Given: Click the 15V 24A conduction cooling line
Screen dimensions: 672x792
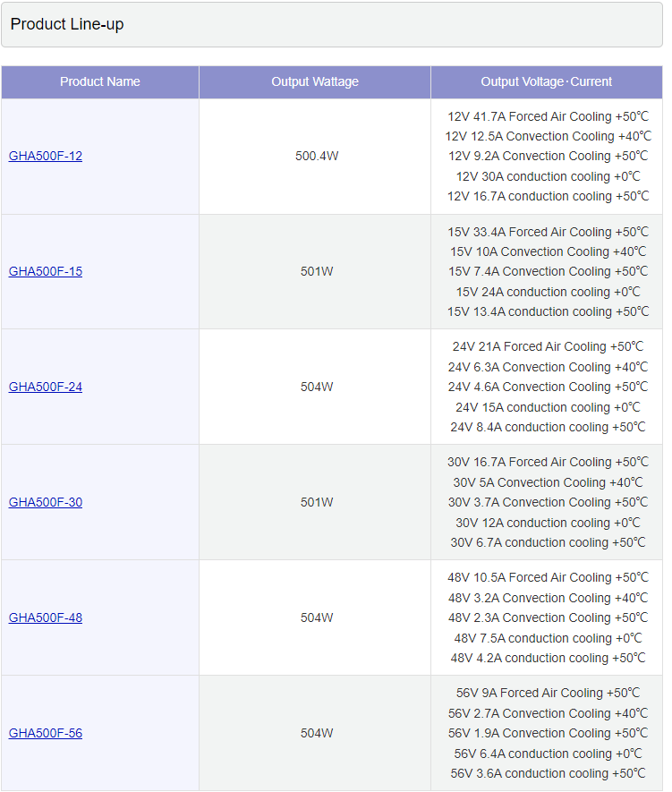Looking at the screenshot, I should 548,292.
